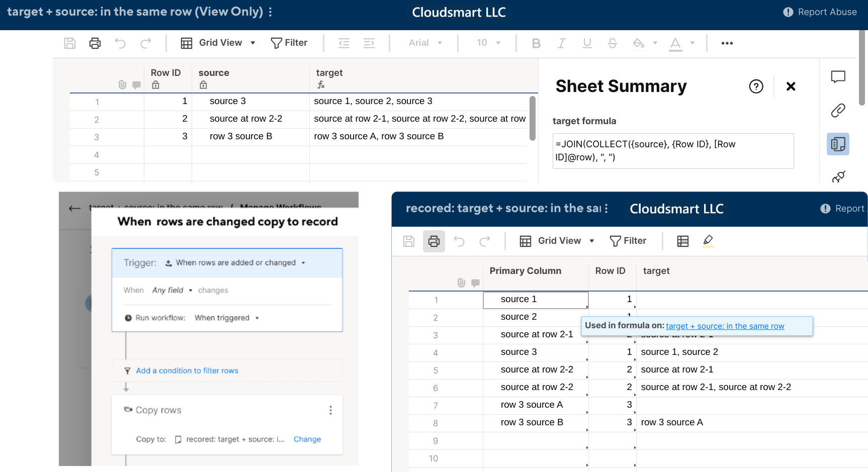
Task: Close the Sheet Summary panel
Action: 791,86
